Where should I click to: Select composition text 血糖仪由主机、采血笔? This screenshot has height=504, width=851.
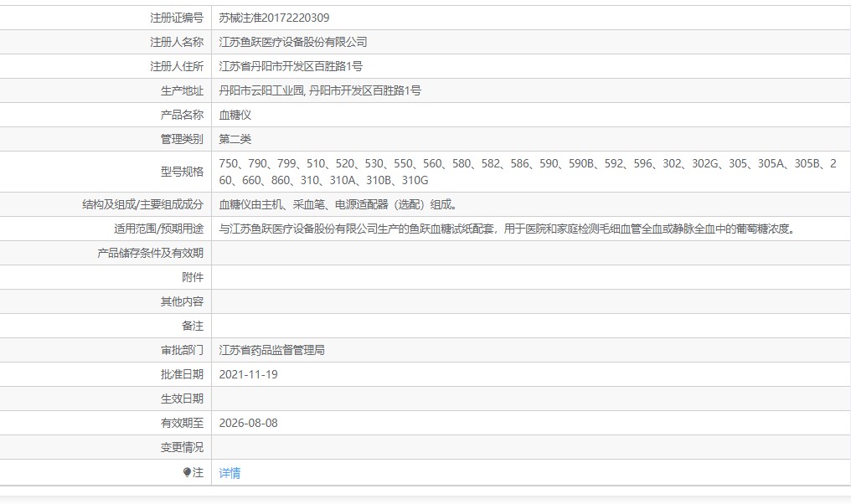[272, 204]
